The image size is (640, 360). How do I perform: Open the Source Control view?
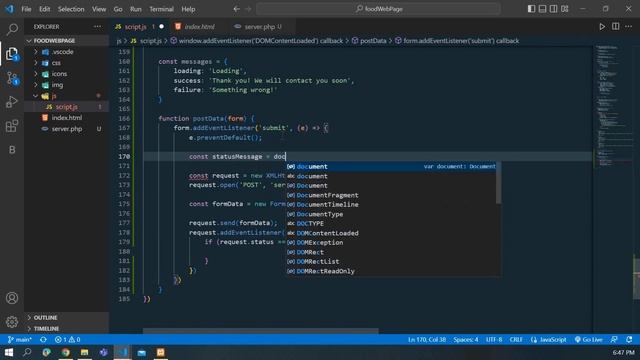[12, 78]
